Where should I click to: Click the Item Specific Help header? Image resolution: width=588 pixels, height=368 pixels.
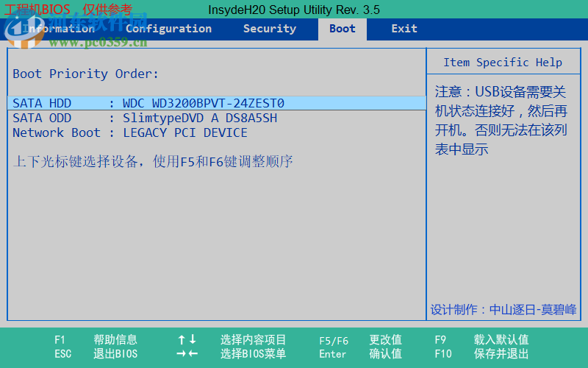[503, 63]
